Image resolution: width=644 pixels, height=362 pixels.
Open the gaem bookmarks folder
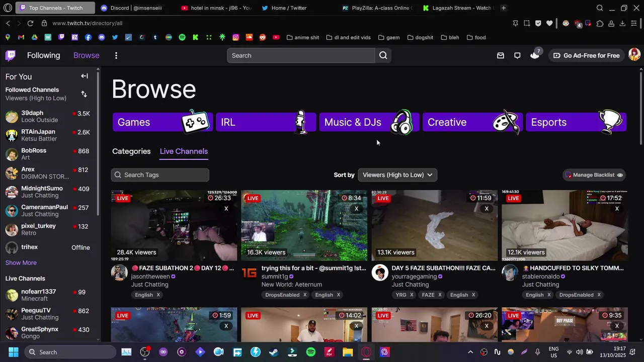point(388,37)
